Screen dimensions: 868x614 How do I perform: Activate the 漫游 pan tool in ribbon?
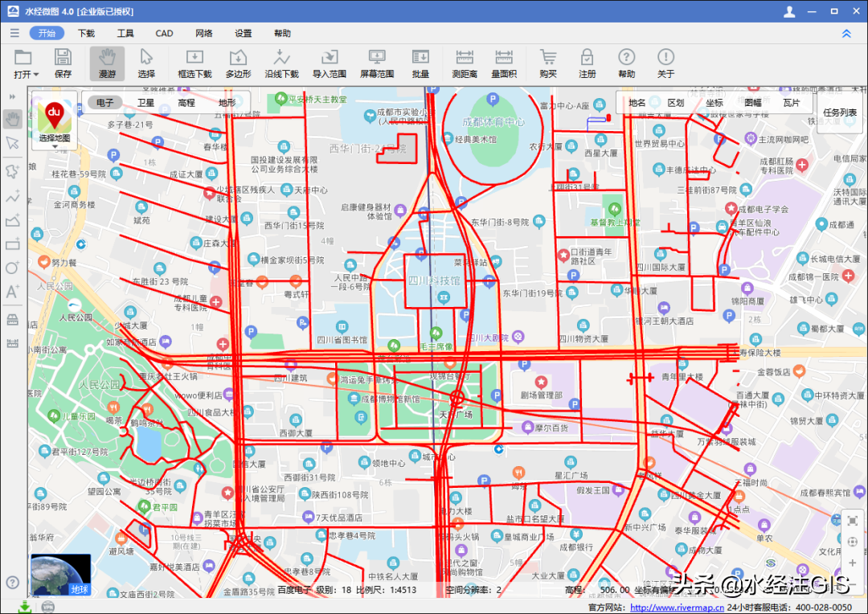[108, 63]
